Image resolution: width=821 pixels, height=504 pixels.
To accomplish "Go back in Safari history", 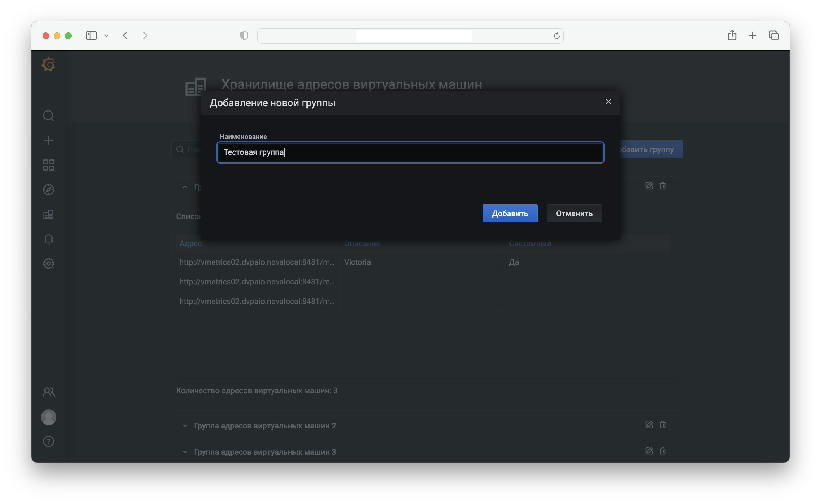I will [125, 35].
